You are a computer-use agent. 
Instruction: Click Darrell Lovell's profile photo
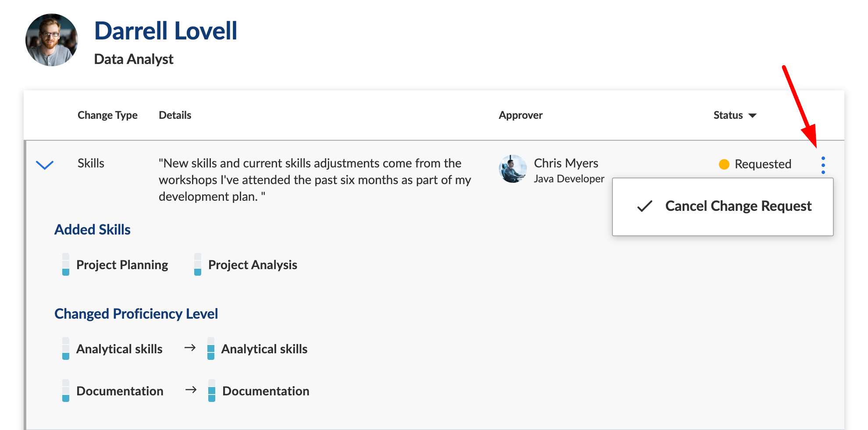click(x=52, y=40)
